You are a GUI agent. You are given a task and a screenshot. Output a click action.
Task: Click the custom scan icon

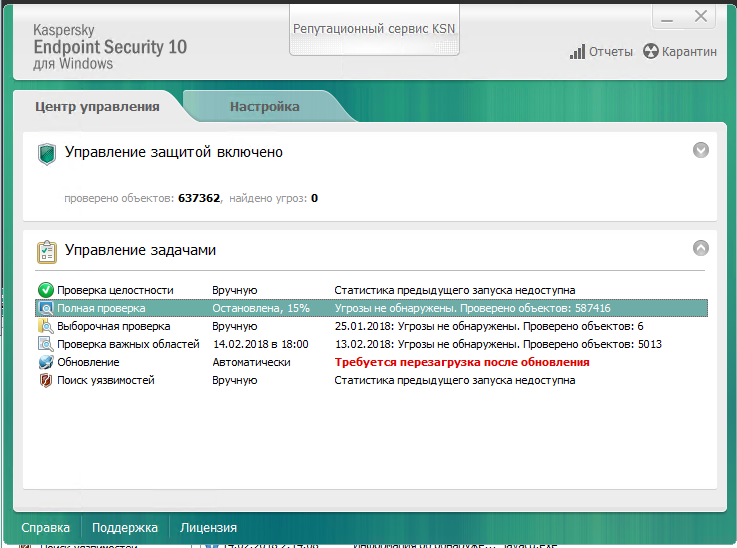point(46,326)
